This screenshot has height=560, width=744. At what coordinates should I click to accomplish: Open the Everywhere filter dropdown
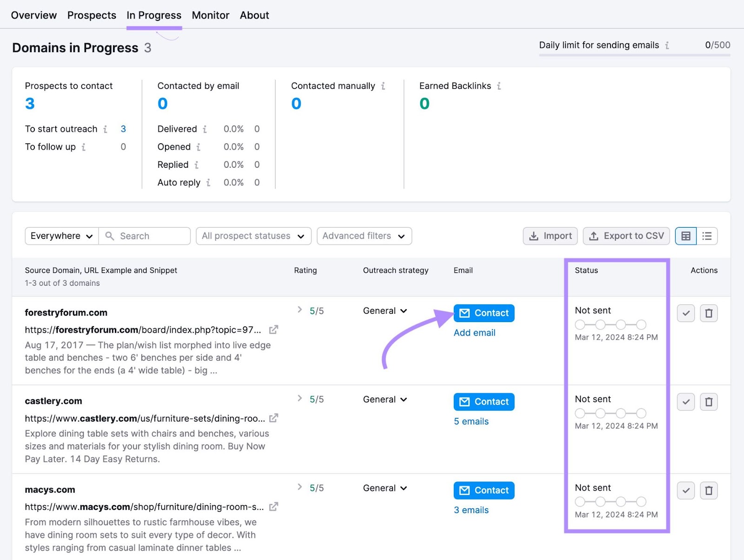[61, 236]
